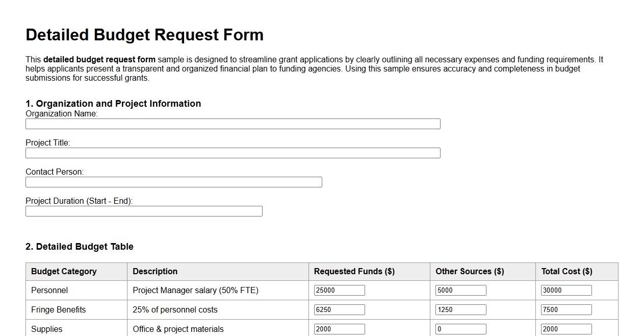Click the Contact Person input field
This screenshot has height=336, width=644.
point(173,182)
